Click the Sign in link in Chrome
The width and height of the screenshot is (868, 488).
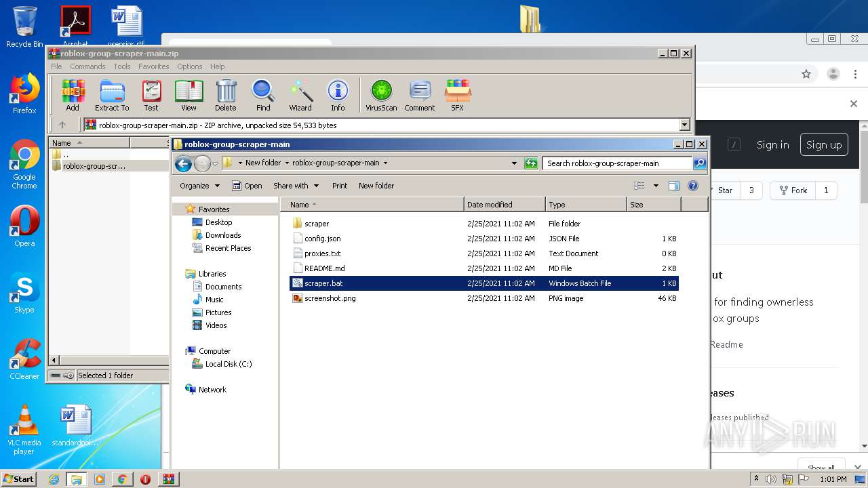[x=772, y=144]
